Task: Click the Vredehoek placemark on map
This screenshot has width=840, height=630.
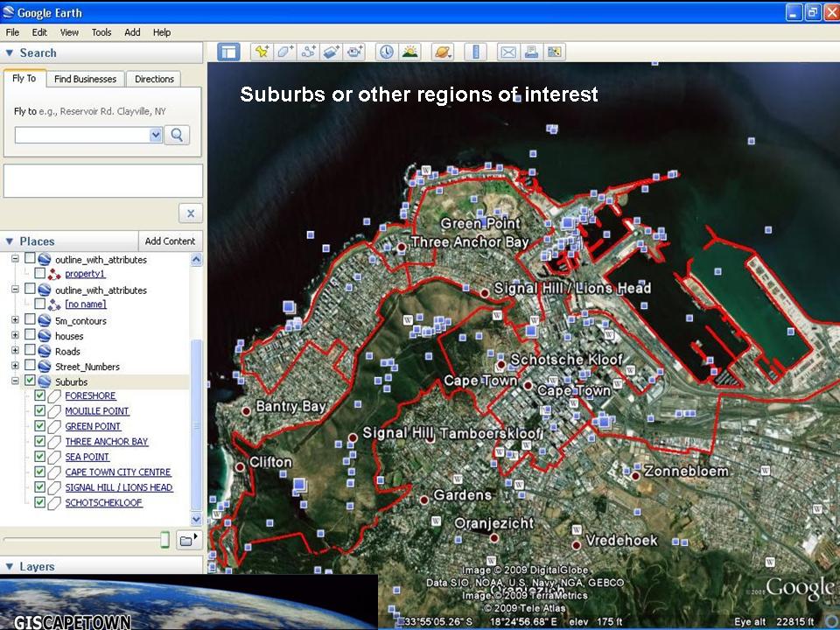Action: tap(576, 545)
